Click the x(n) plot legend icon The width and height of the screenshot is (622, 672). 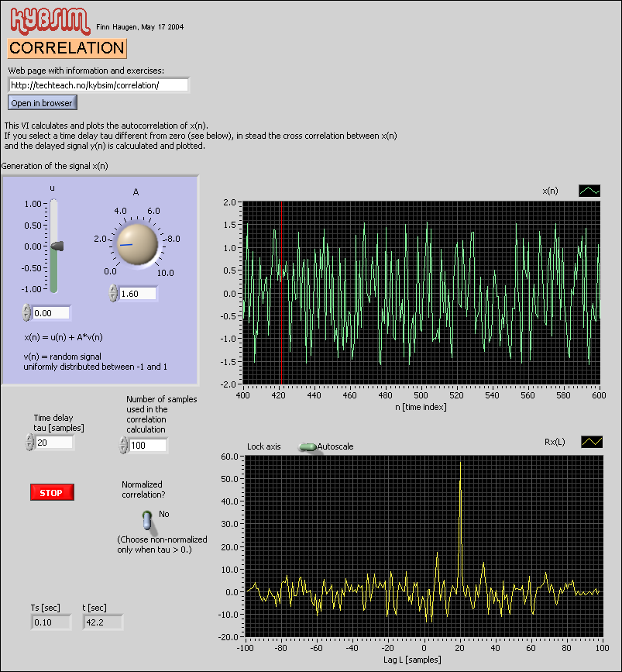click(589, 191)
